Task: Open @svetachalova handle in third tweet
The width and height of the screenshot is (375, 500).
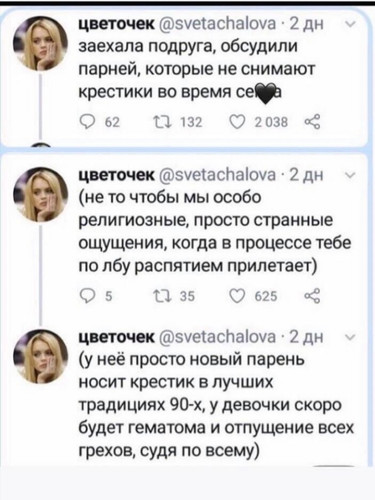Action: point(218,337)
